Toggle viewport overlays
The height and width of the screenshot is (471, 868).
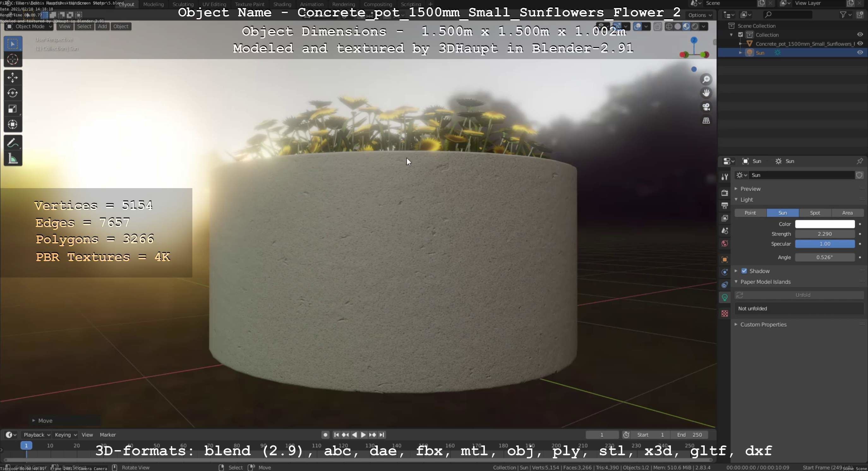[x=637, y=27]
